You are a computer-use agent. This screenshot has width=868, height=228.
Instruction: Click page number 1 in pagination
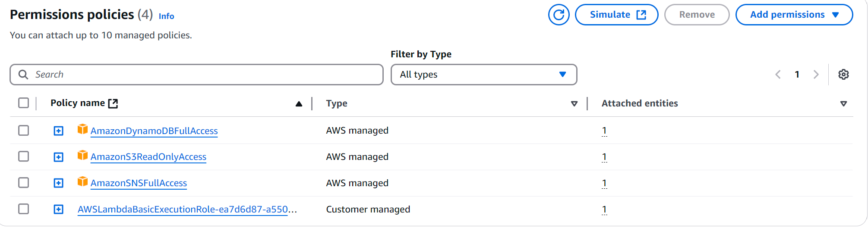(797, 75)
